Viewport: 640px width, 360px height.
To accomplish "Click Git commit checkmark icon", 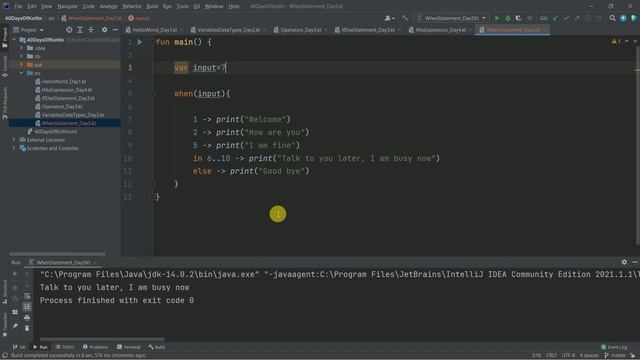I will point(566,18).
